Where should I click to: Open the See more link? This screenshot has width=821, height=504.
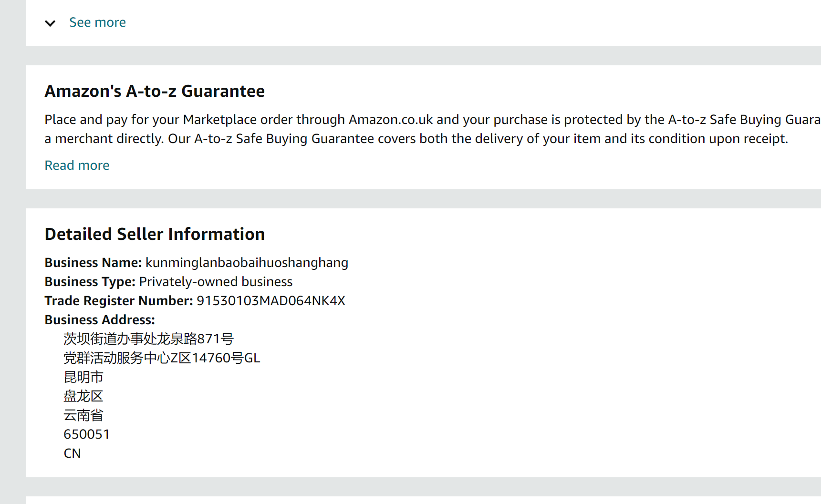click(97, 22)
